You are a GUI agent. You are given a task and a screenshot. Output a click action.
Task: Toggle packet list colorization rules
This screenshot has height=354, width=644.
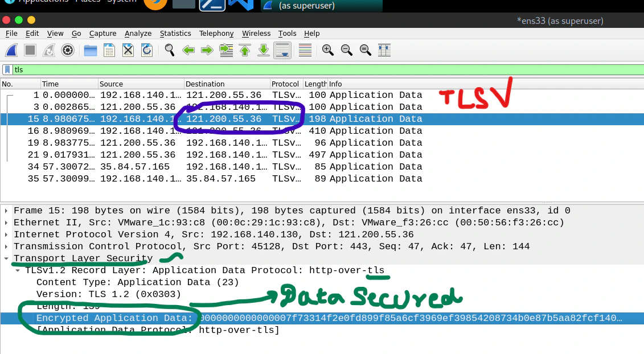[x=305, y=50]
